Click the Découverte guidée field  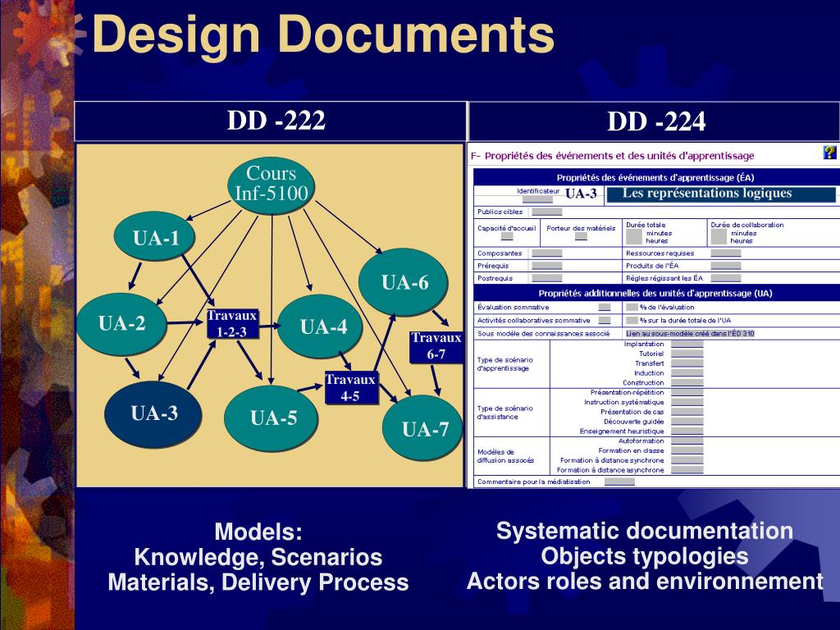(x=687, y=422)
